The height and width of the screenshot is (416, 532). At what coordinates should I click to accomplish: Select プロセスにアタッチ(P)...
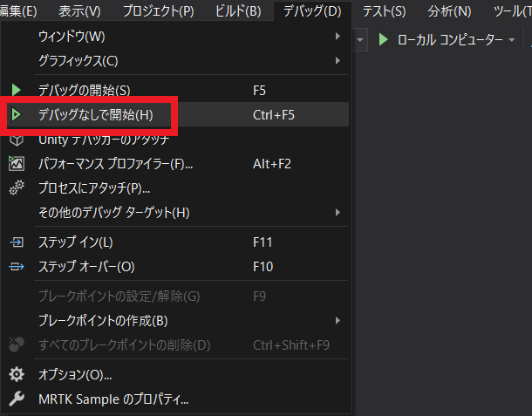(x=176, y=188)
